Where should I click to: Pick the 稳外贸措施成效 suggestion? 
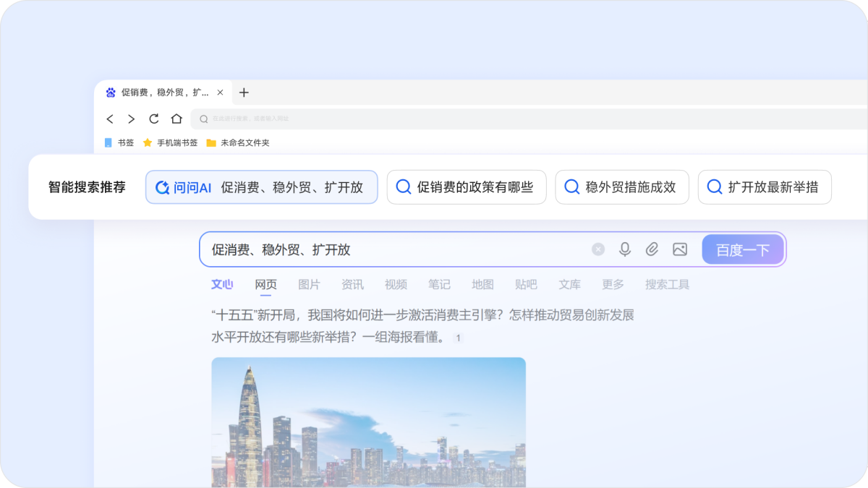[621, 187]
